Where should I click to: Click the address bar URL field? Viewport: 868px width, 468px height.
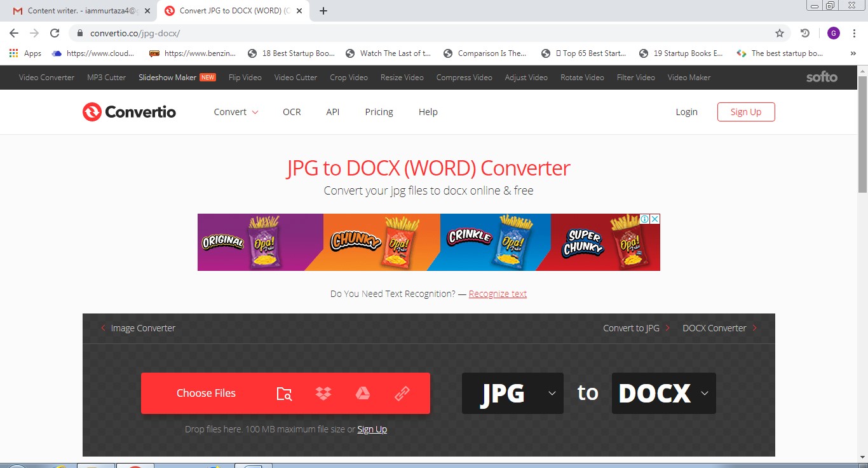click(429, 33)
